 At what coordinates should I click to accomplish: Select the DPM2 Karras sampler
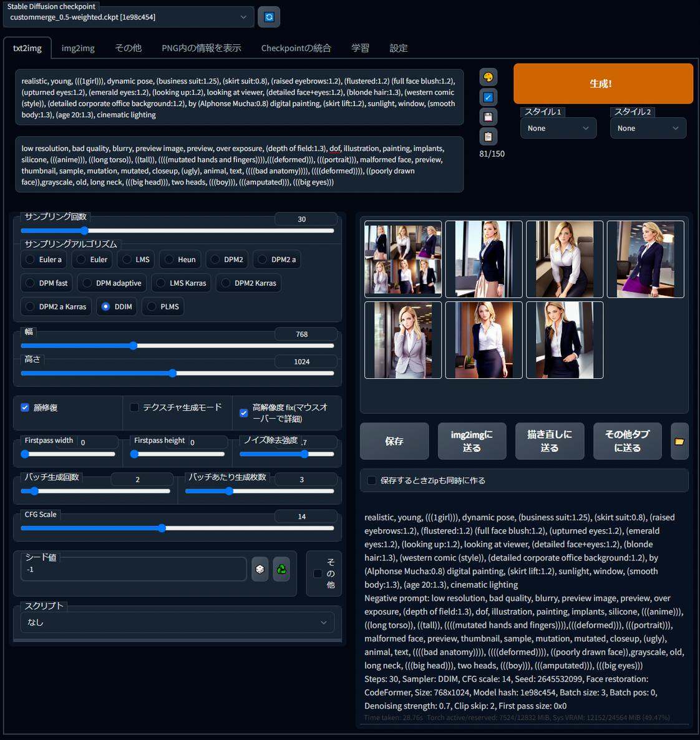point(249,283)
